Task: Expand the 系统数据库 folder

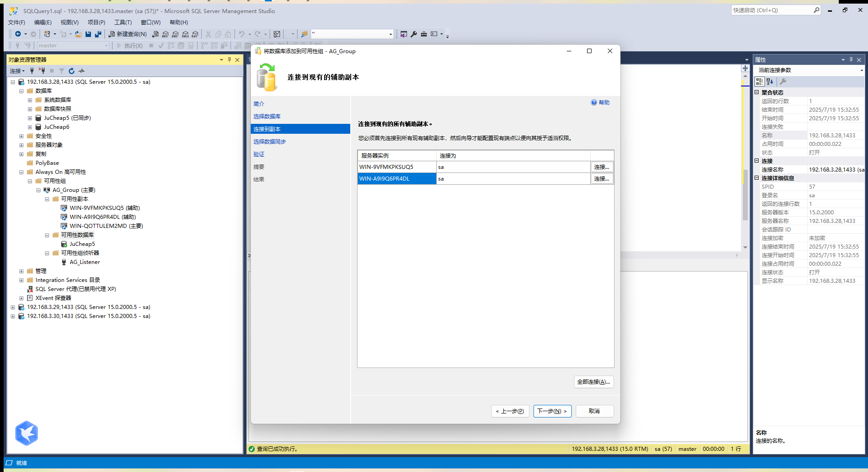Action: pyautogui.click(x=30, y=100)
